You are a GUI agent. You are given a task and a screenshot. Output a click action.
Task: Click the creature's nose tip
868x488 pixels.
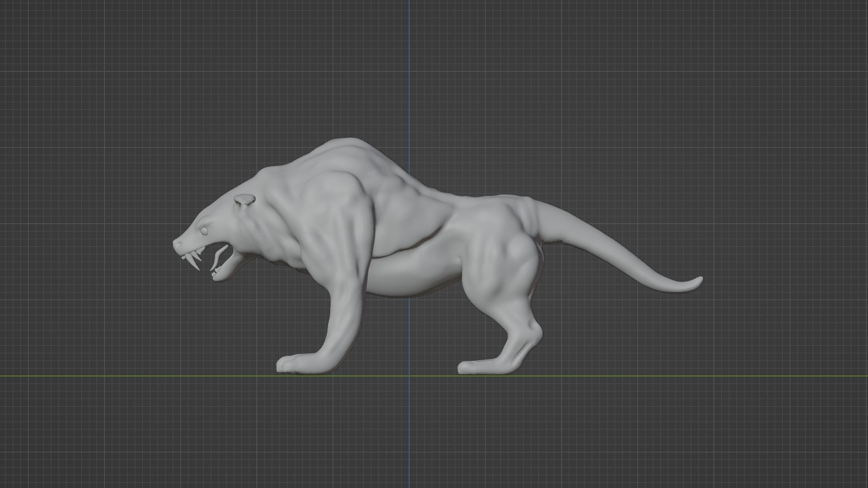pos(175,244)
